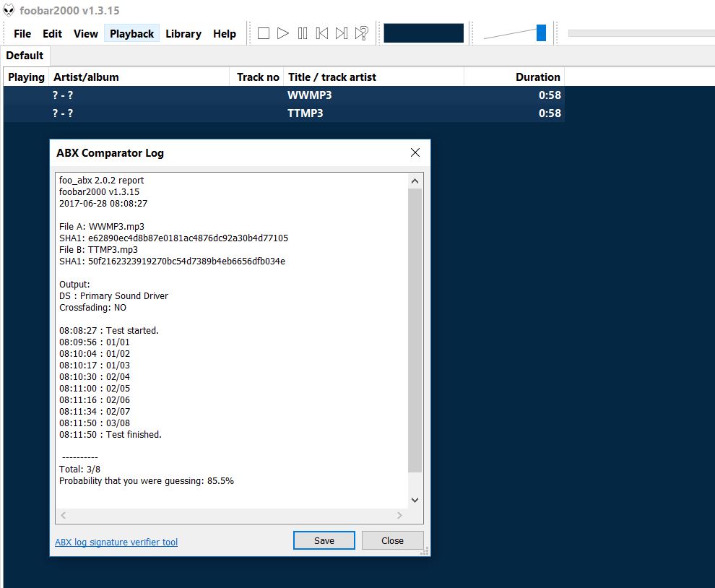Click the playback seek bar

point(641,33)
